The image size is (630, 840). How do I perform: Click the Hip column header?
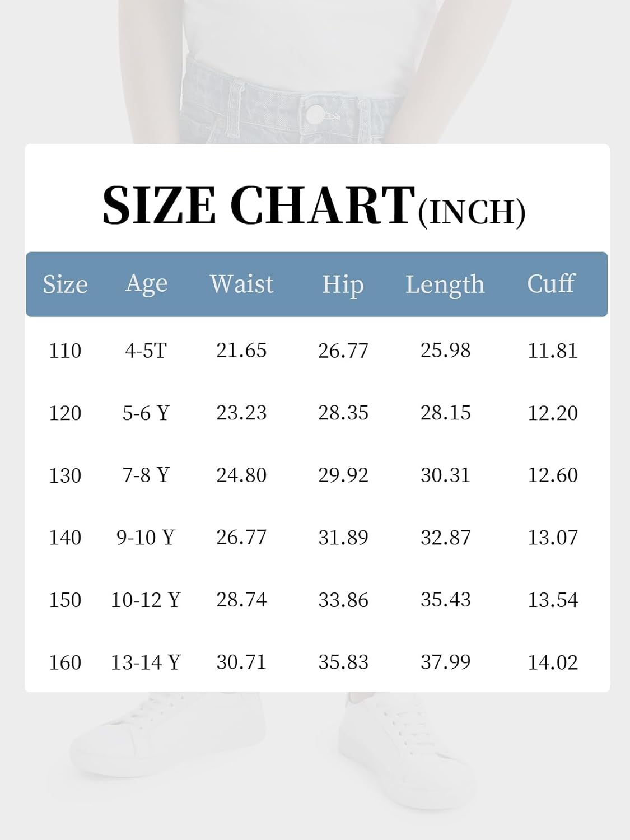pyautogui.click(x=343, y=284)
